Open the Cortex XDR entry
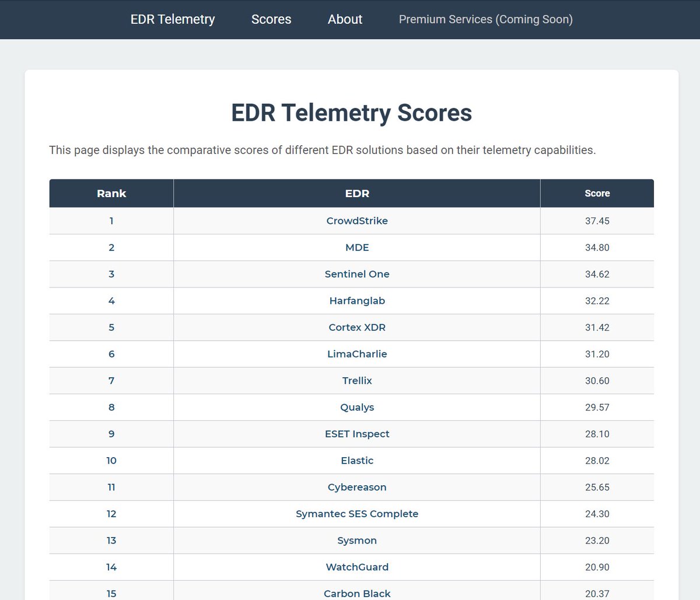Screen dimensions: 700x600 pos(357,328)
